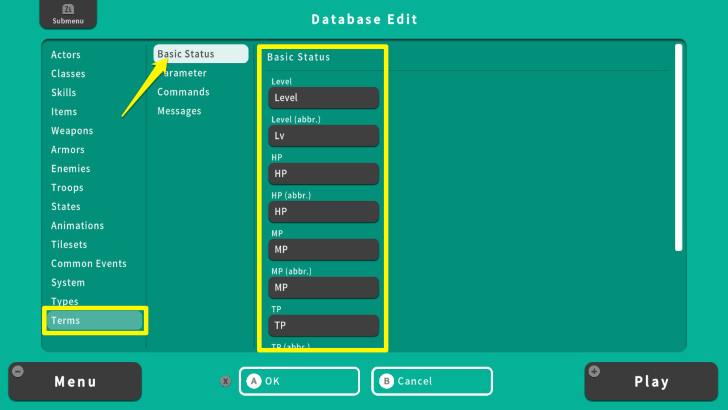Switch to Basic Status subcategory
The image size is (728, 410).
point(201,54)
